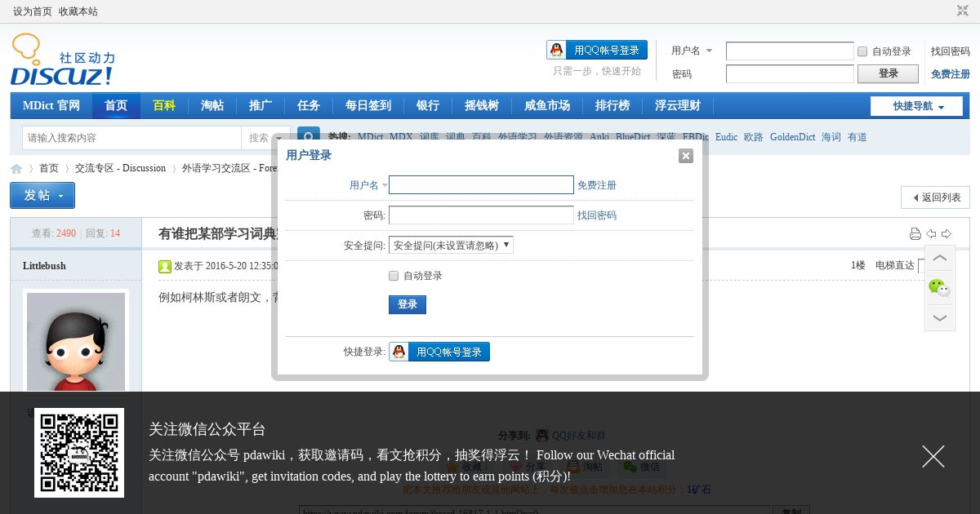Focus the header username input field

point(790,51)
